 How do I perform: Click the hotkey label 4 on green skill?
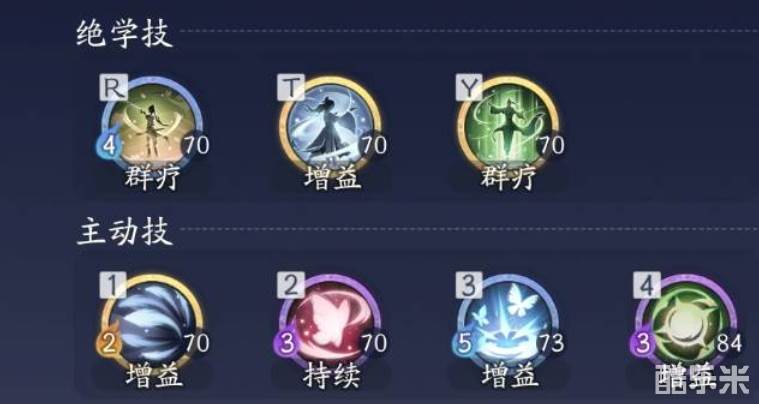[x=647, y=285]
